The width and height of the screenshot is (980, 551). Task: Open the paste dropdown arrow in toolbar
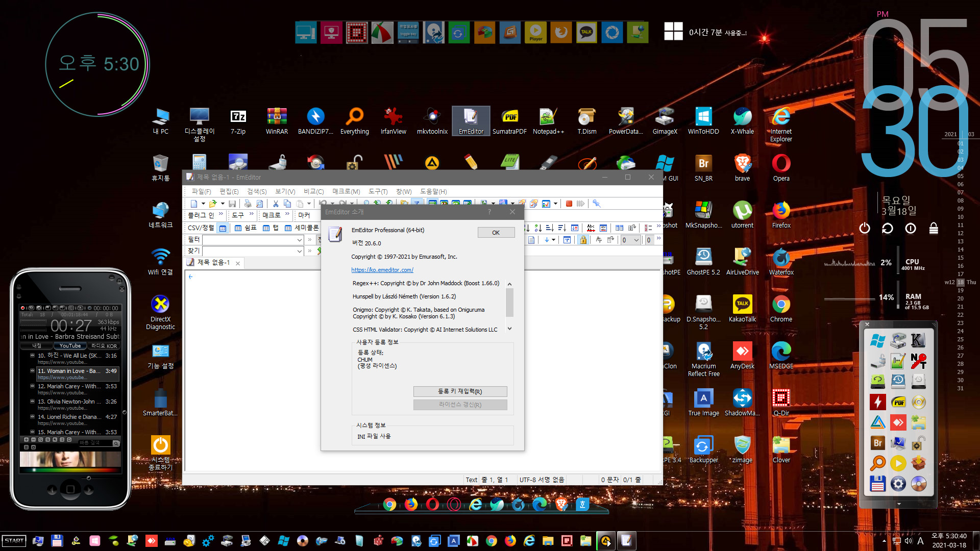[x=309, y=204]
